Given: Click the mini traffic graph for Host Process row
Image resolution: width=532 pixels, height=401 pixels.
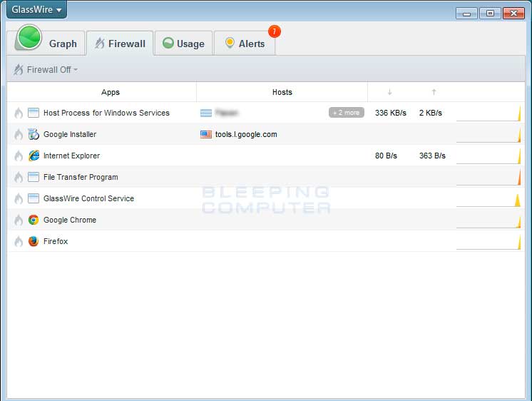Looking at the screenshot, I should (488, 113).
